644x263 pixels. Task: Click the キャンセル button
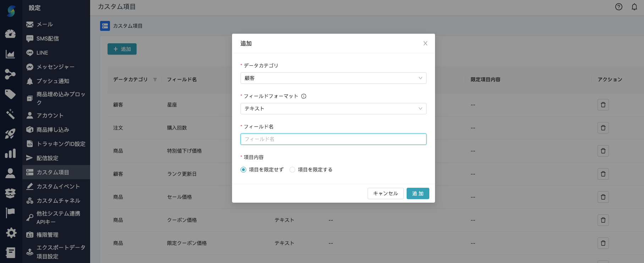click(385, 193)
